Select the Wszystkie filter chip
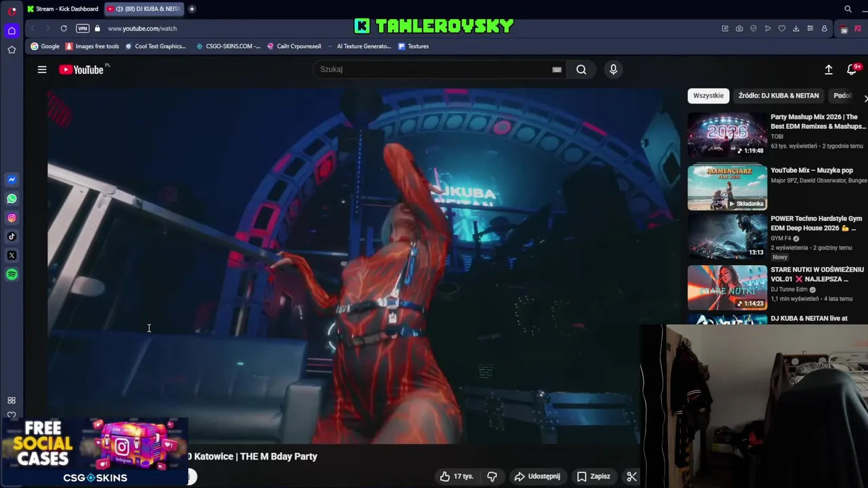This screenshot has height=488, width=868. click(708, 96)
